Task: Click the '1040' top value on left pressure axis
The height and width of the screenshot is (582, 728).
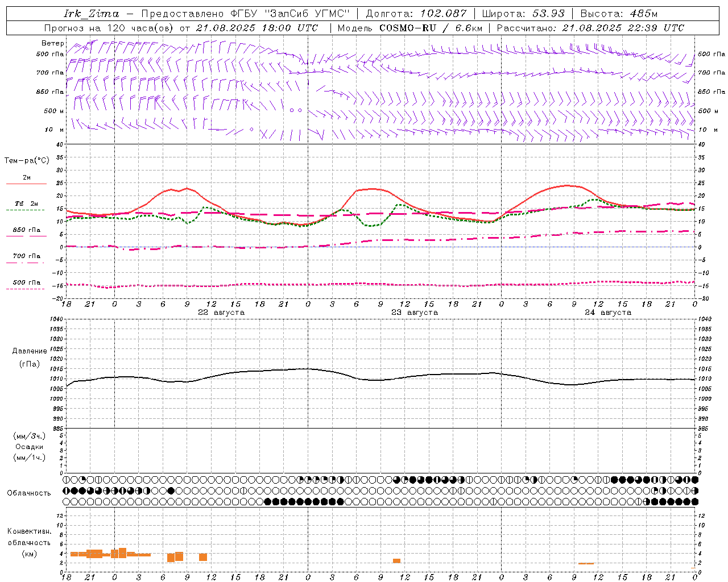Action: pos(57,319)
